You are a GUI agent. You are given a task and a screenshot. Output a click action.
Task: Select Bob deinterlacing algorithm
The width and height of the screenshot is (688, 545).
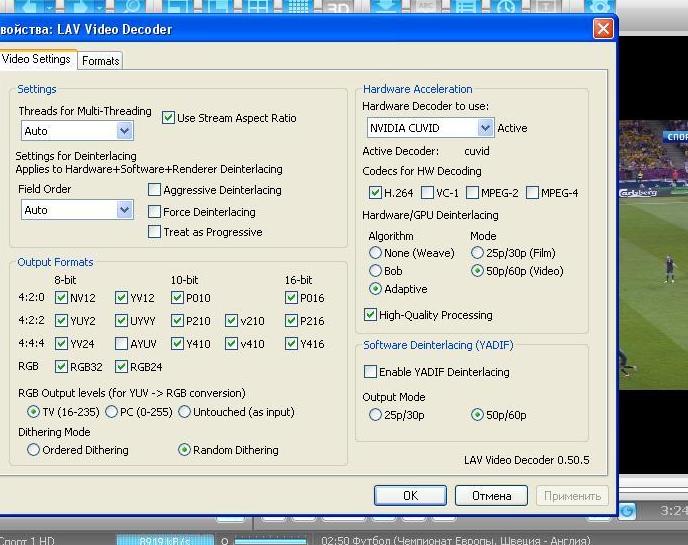pos(376,271)
